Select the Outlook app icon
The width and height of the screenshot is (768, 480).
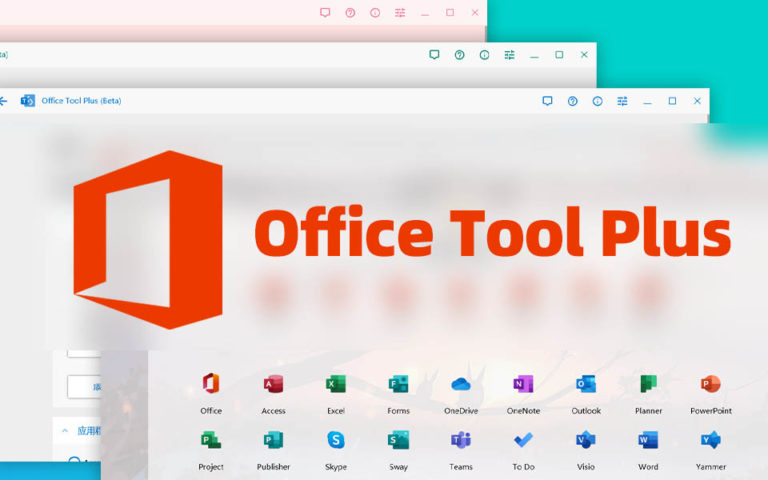(x=586, y=384)
